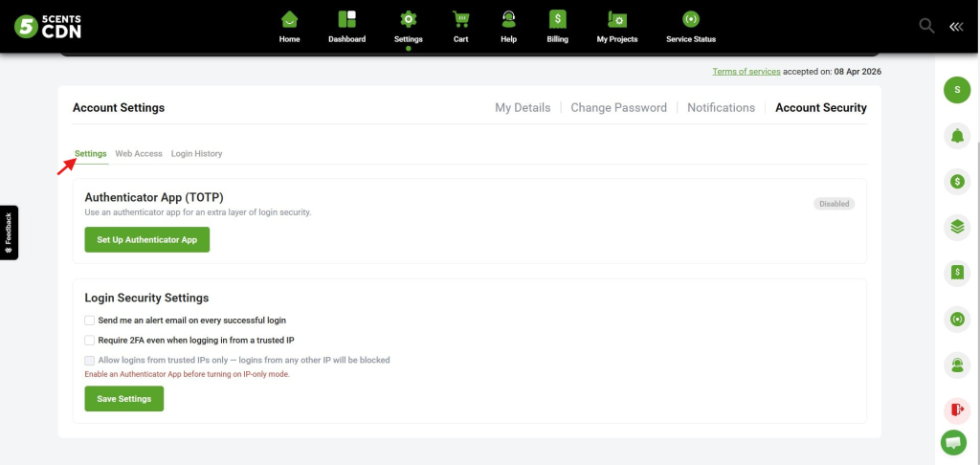Click the 5centsCDN logo
Image resolution: width=980 pixels, height=465 pixels.
tap(48, 26)
